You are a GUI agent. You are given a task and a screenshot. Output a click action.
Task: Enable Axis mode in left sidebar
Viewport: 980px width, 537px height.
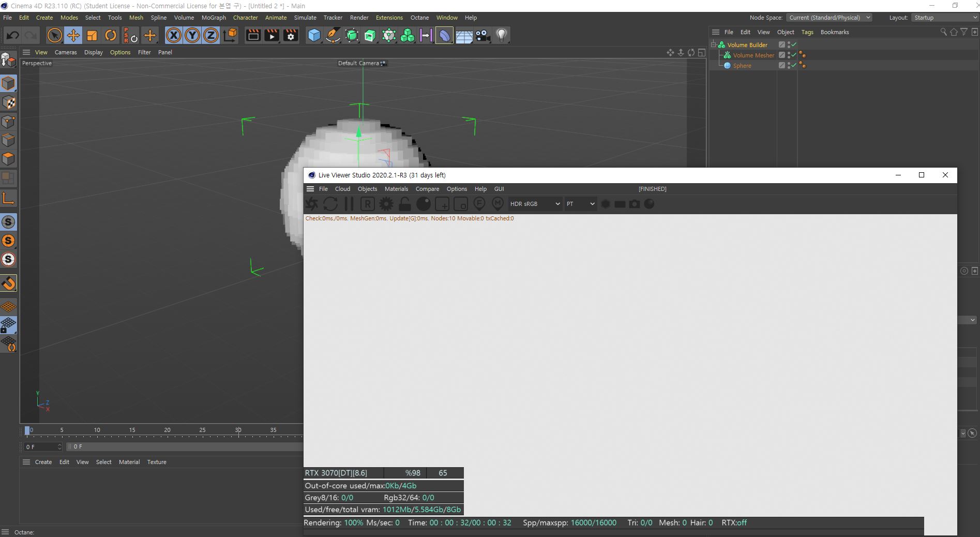click(8, 199)
